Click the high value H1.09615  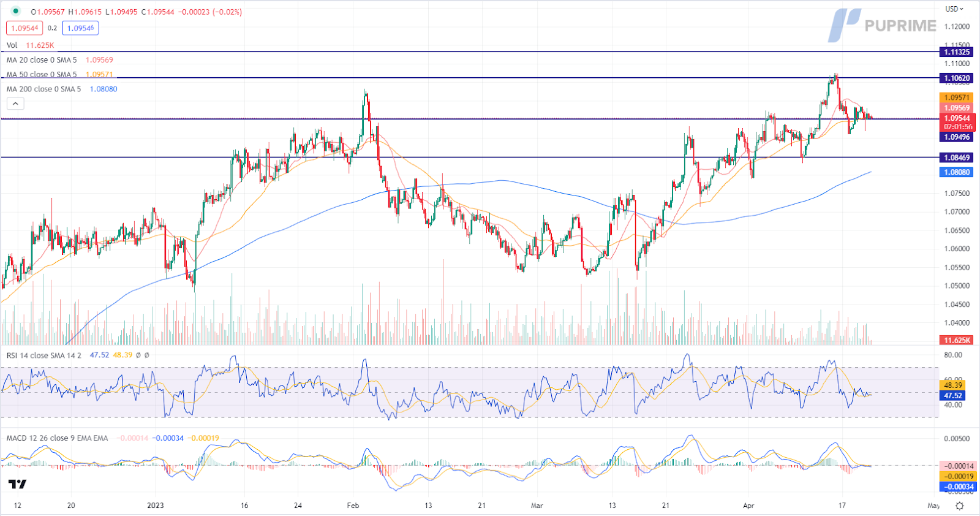[85, 12]
